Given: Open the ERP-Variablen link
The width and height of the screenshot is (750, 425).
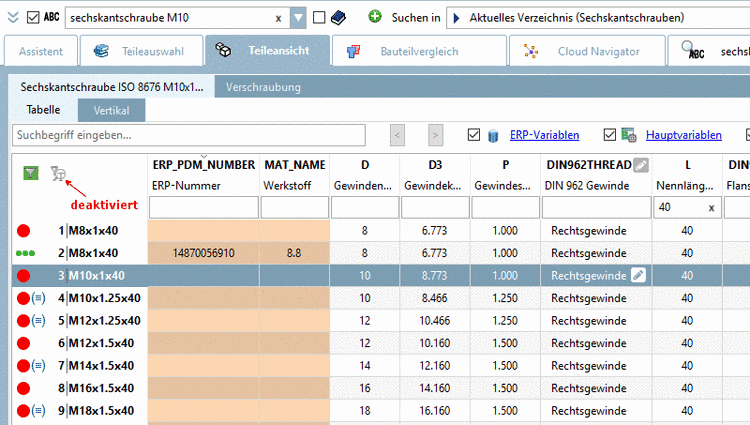Looking at the screenshot, I should 544,135.
